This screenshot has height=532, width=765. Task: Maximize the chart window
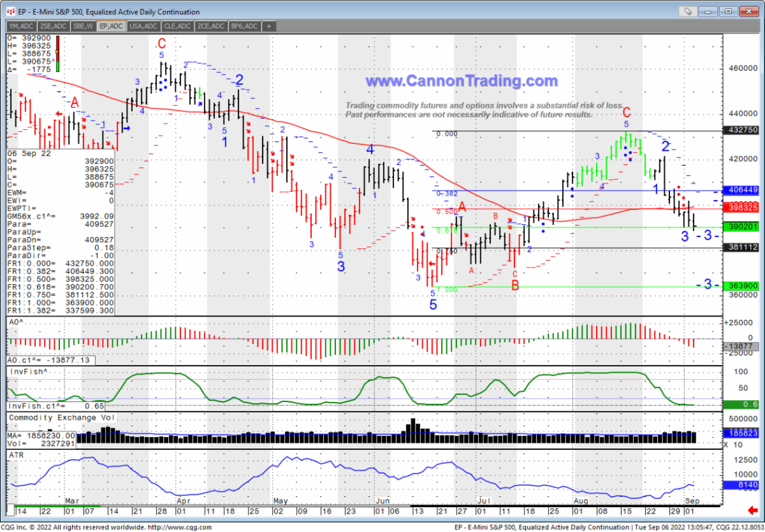tap(729, 11)
